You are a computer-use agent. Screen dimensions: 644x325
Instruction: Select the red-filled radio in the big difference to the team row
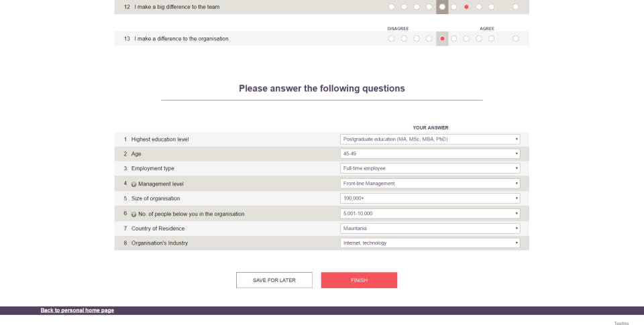point(466,7)
